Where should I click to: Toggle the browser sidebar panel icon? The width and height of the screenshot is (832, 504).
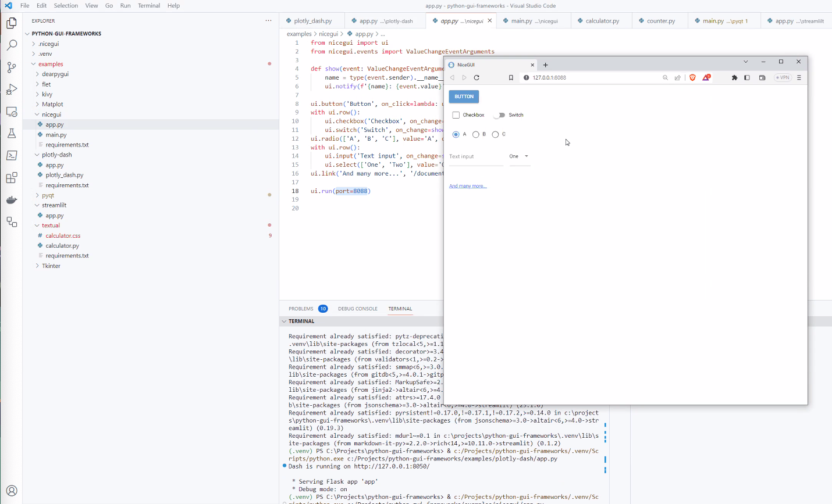coord(747,77)
